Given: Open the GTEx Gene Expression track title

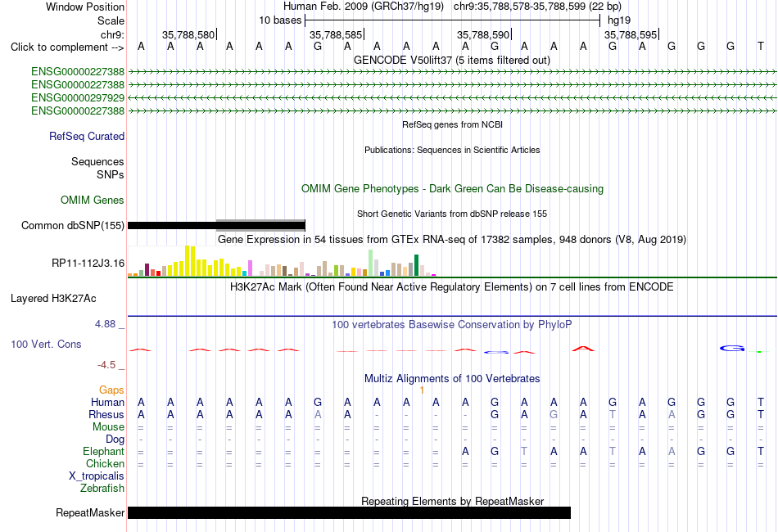Looking at the screenshot, I should click(x=452, y=240).
